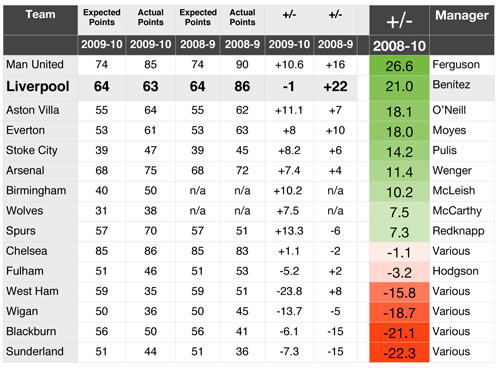This screenshot has width=500, height=368.
Task: Select Liverpool's +22 value for 2008-9
Action: pyautogui.click(x=335, y=87)
